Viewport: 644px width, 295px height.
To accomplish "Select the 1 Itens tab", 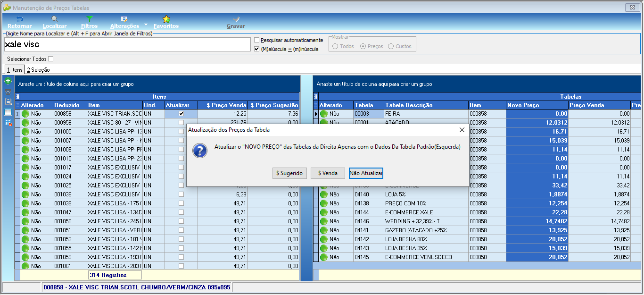I will 14,70.
